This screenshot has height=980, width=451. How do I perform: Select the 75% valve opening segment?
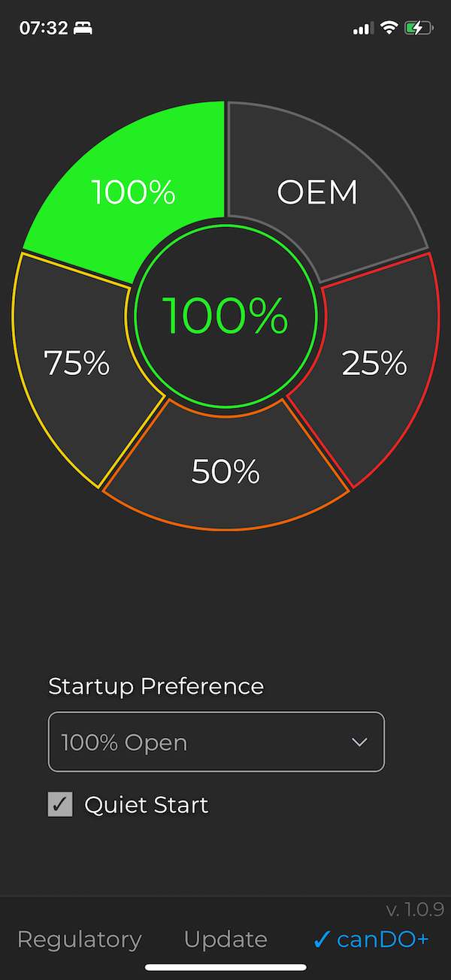pos(75,364)
